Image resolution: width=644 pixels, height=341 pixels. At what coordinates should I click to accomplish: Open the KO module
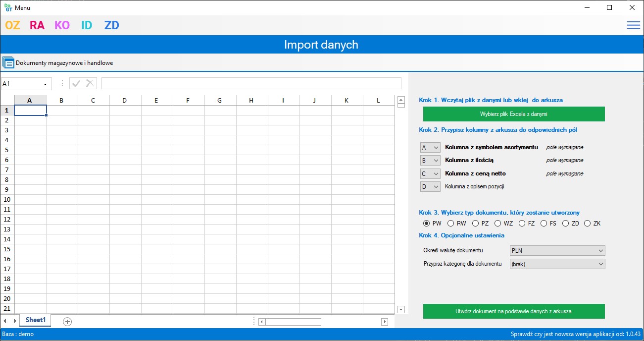click(x=62, y=25)
